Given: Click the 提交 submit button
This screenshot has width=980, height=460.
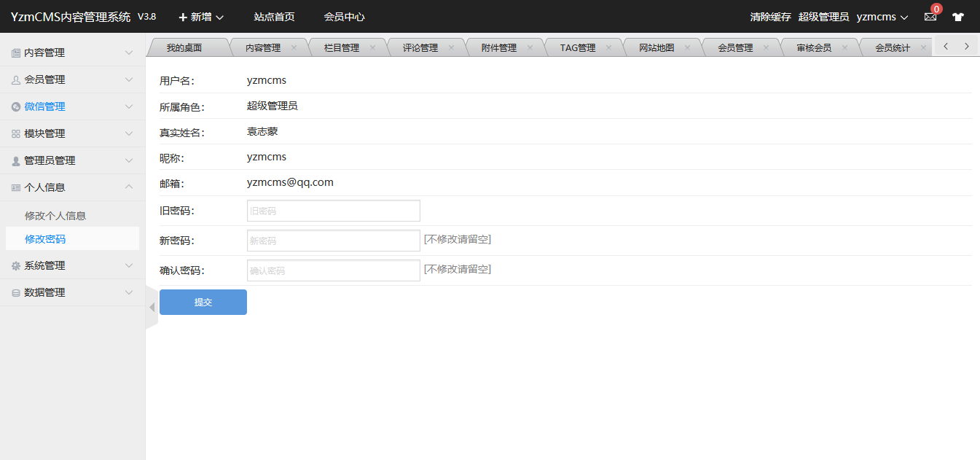Looking at the screenshot, I should pyautogui.click(x=203, y=303).
